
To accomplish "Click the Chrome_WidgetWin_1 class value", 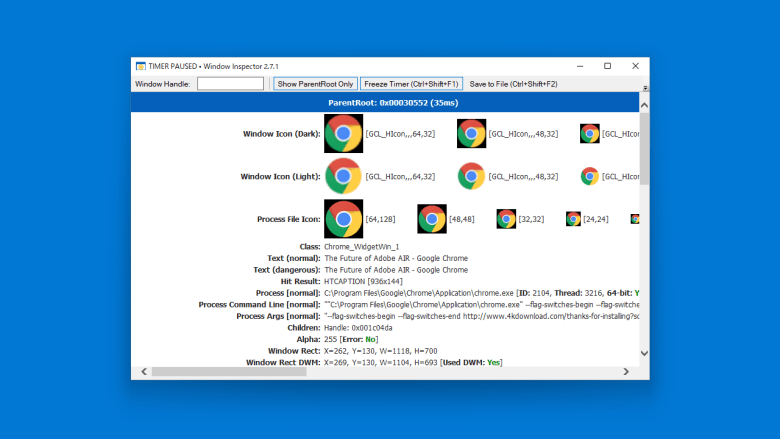I will 362,247.
